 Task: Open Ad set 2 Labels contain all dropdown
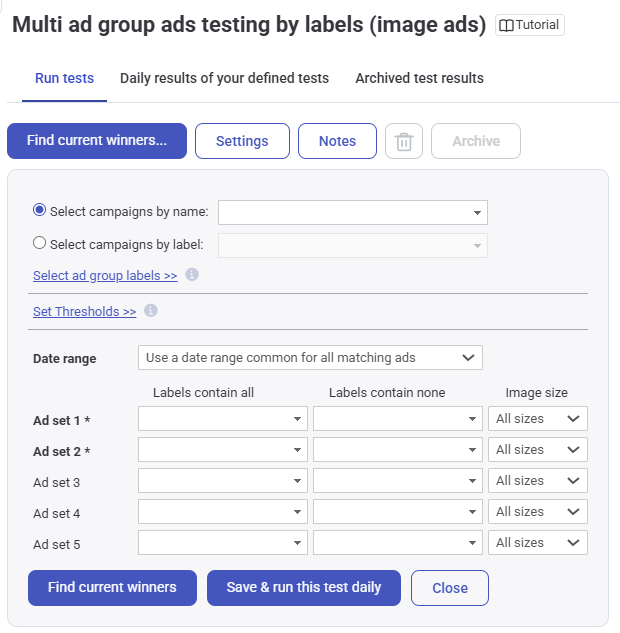(223, 450)
